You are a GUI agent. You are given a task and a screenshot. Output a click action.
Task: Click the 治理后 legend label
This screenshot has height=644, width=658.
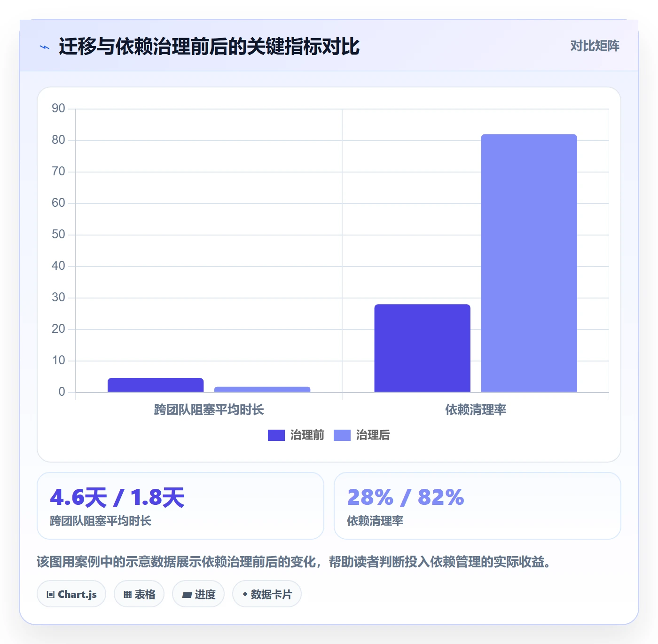[373, 435]
